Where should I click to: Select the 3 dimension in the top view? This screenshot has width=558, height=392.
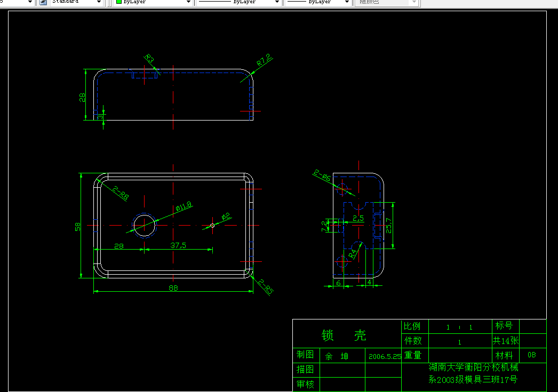(100, 117)
